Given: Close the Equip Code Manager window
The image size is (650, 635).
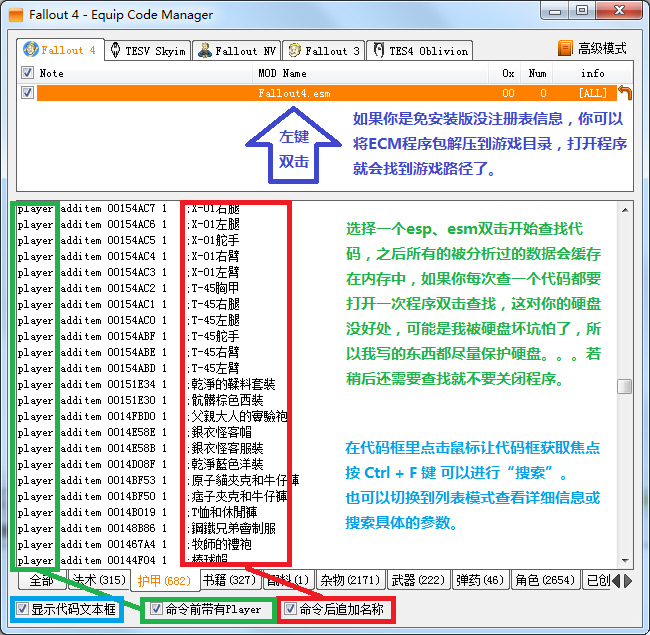Looking at the screenshot, I should tap(619, 11).
